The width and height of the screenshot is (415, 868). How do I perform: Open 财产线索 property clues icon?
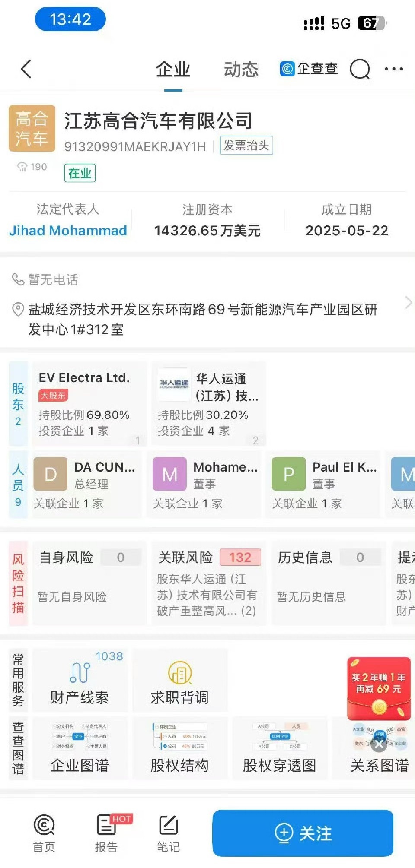pyautogui.click(x=80, y=680)
